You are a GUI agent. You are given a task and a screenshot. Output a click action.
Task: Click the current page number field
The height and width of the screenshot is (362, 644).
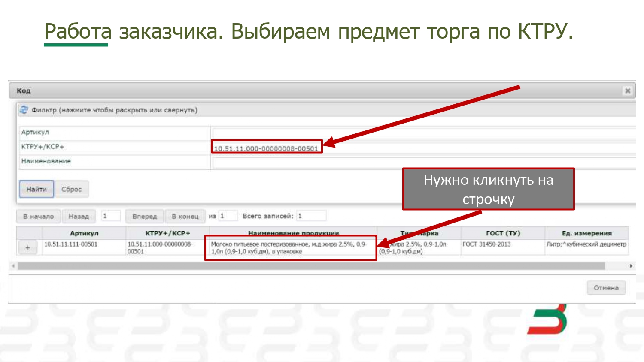pyautogui.click(x=110, y=216)
